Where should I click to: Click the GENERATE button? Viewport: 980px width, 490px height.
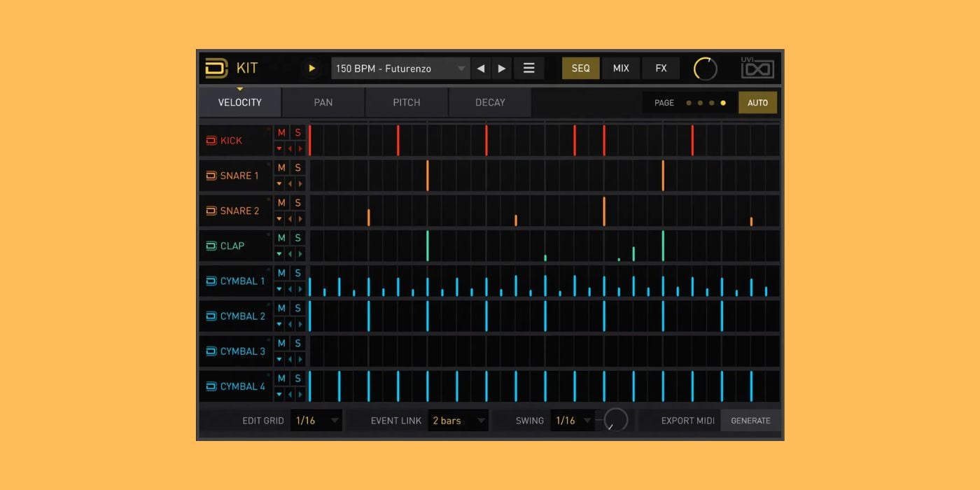750,421
